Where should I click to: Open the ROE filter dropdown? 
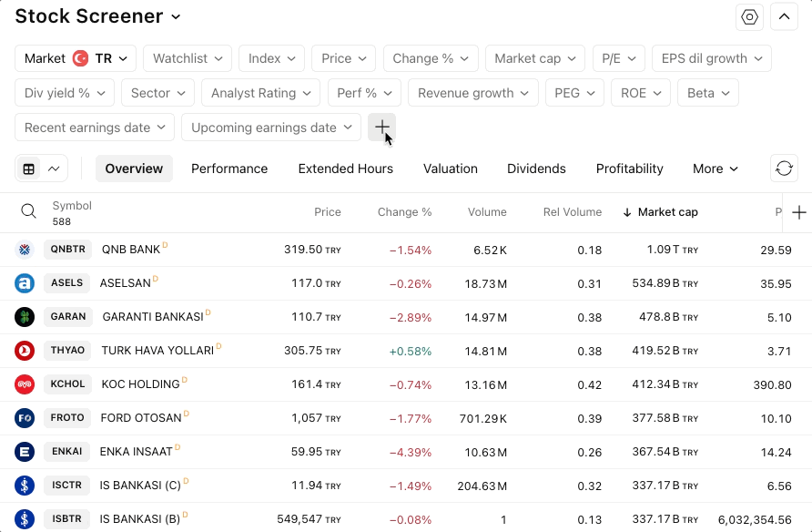coord(641,93)
